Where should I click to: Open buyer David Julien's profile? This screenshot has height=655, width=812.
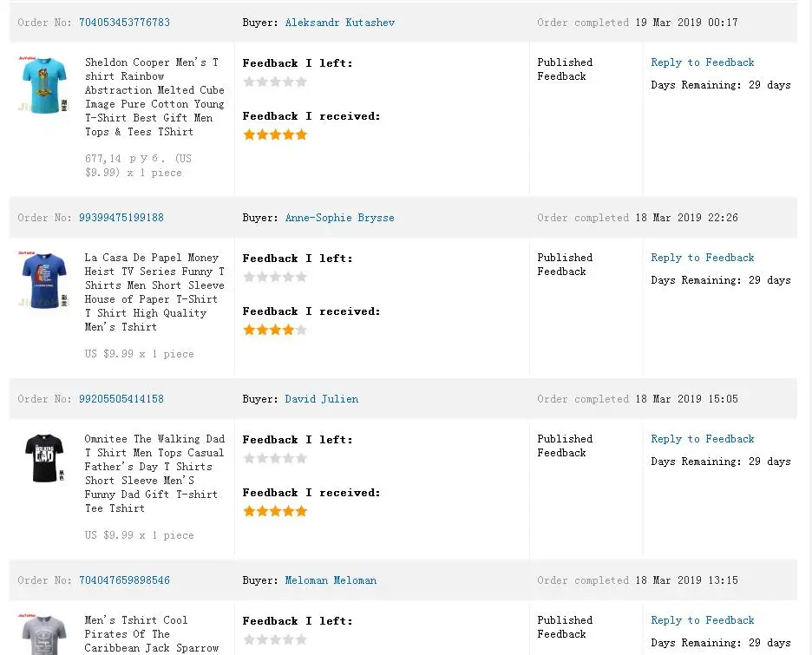coord(322,399)
